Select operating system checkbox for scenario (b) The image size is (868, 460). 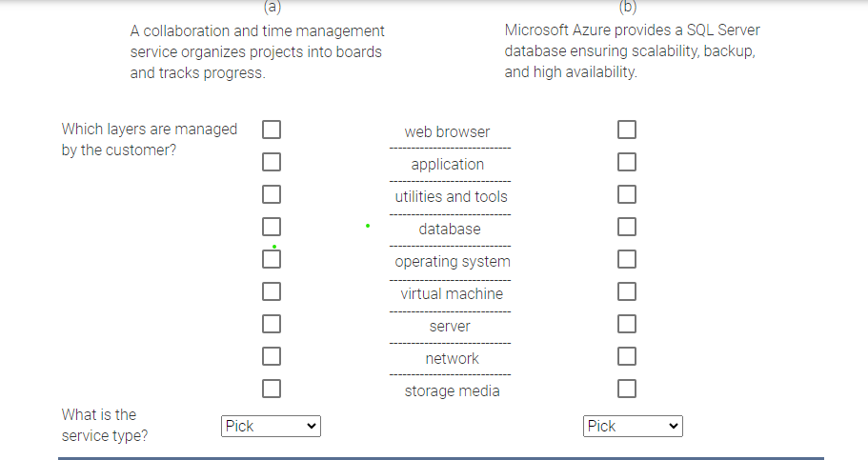(627, 259)
